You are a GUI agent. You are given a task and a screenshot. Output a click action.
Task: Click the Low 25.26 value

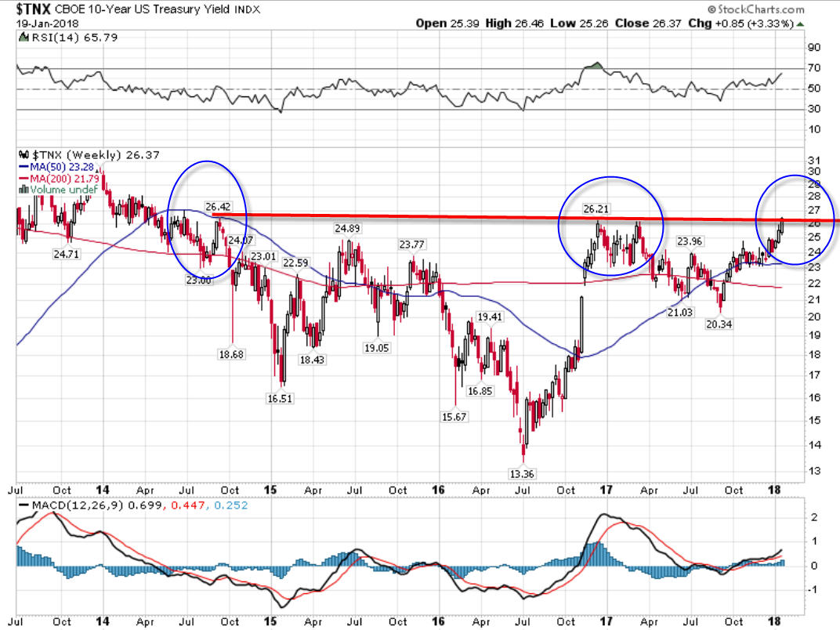tap(579, 24)
